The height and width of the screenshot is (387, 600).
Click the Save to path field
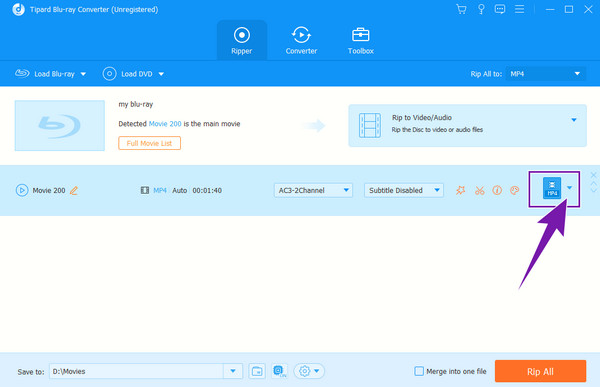[136, 371]
